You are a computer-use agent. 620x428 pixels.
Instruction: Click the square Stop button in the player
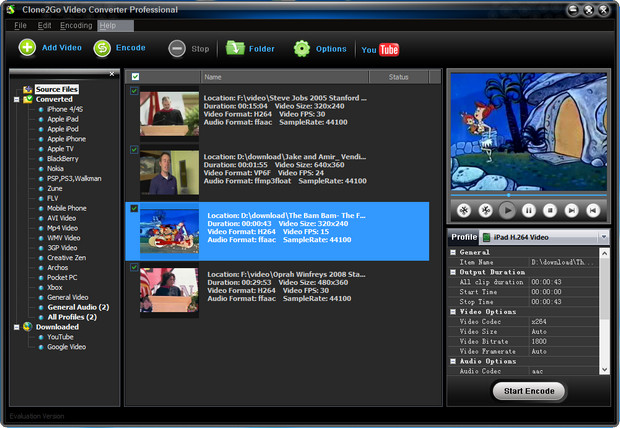[x=550, y=210]
